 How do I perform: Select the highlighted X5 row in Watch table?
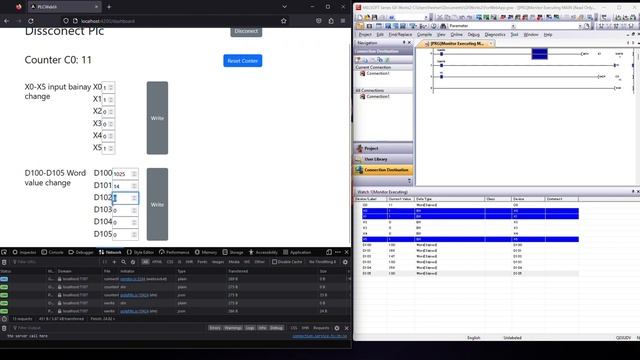tap(470, 239)
